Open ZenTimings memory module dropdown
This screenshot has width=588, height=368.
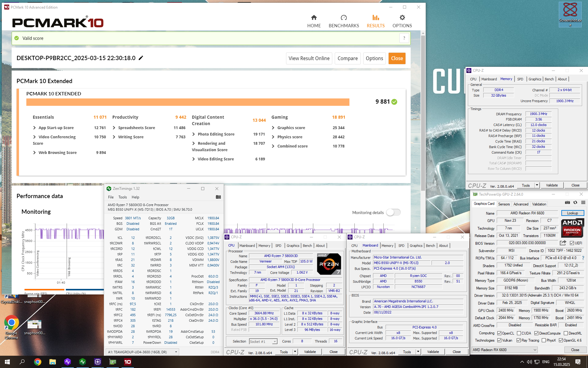[x=142, y=352]
